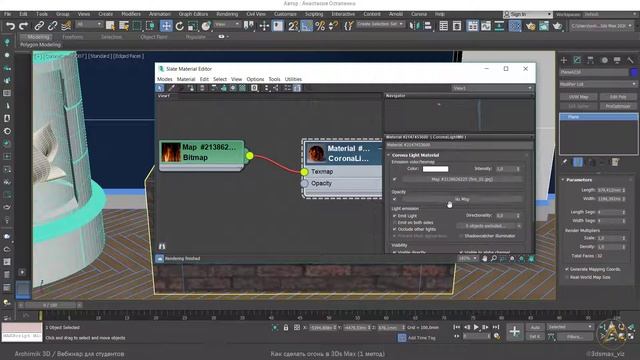Click the opacity No Map button
The height and width of the screenshot is (360, 640).
[x=462, y=199]
